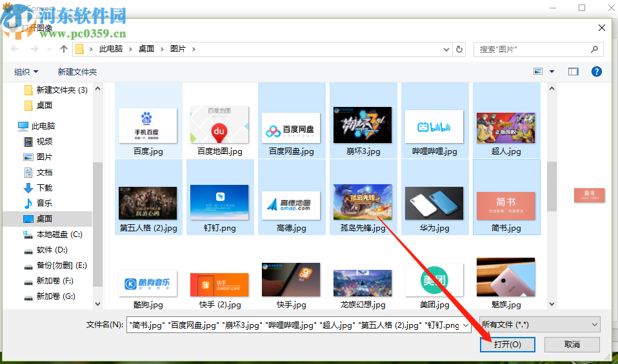Screen dimensions: 618x364
Task: Open the 组织 menu
Action: (26, 72)
